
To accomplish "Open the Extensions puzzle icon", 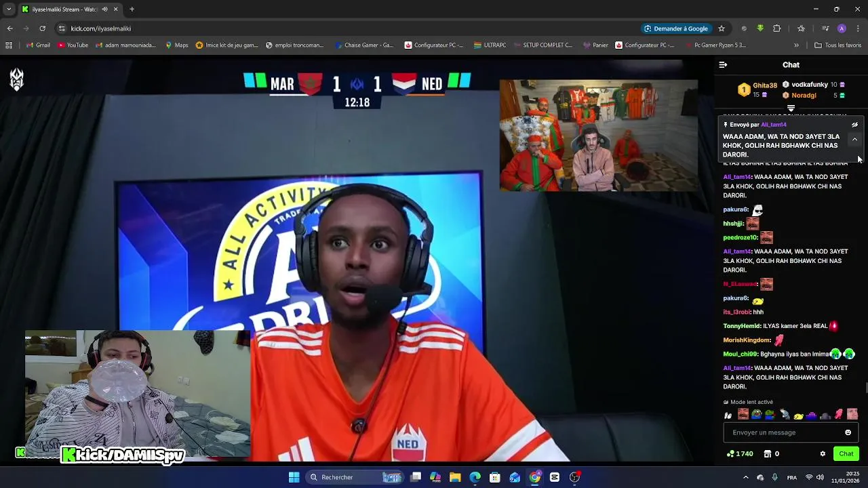I will (777, 28).
